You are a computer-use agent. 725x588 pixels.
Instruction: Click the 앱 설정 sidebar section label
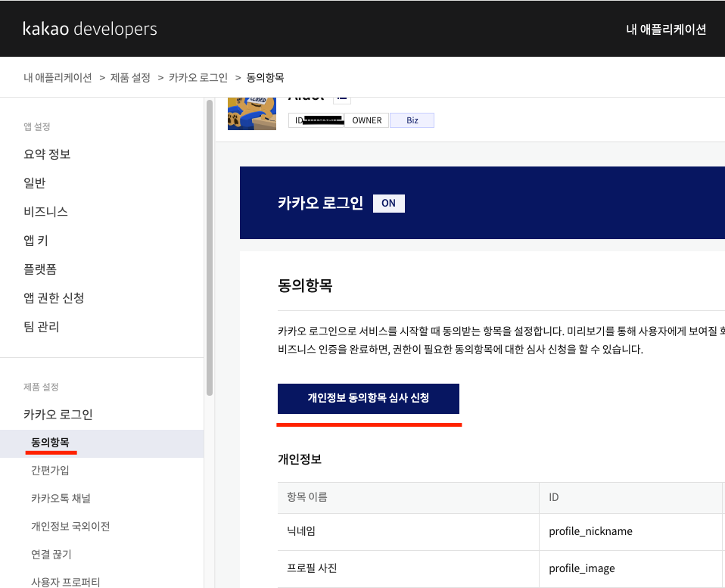click(37, 126)
